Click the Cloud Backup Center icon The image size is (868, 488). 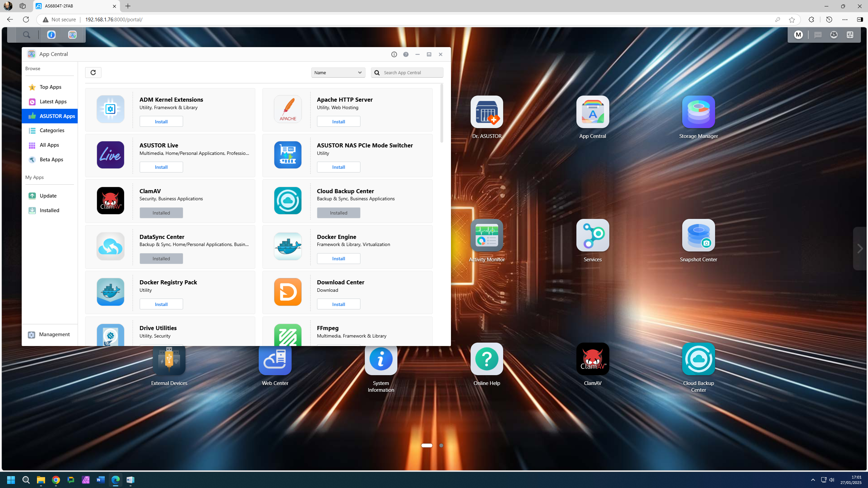tap(698, 359)
